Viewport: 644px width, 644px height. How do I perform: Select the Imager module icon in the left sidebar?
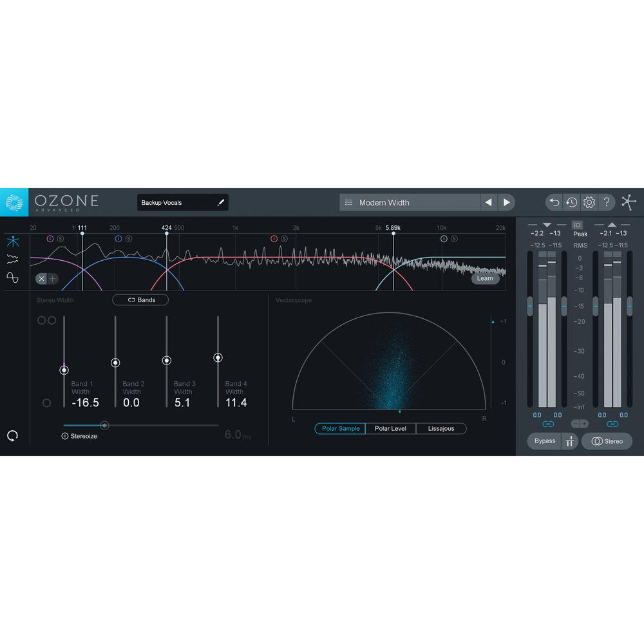pyautogui.click(x=14, y=241)
